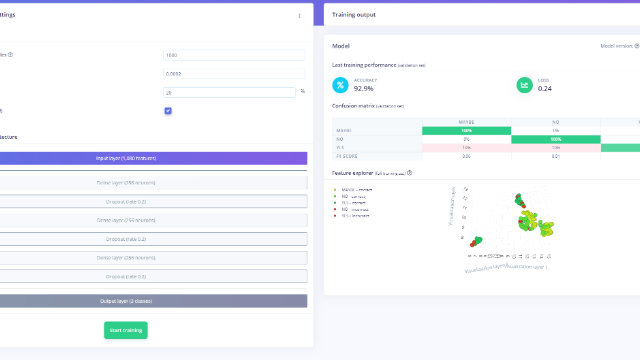Click the Model version help icon
Screen dimensions: 640x360
(637, 46)
